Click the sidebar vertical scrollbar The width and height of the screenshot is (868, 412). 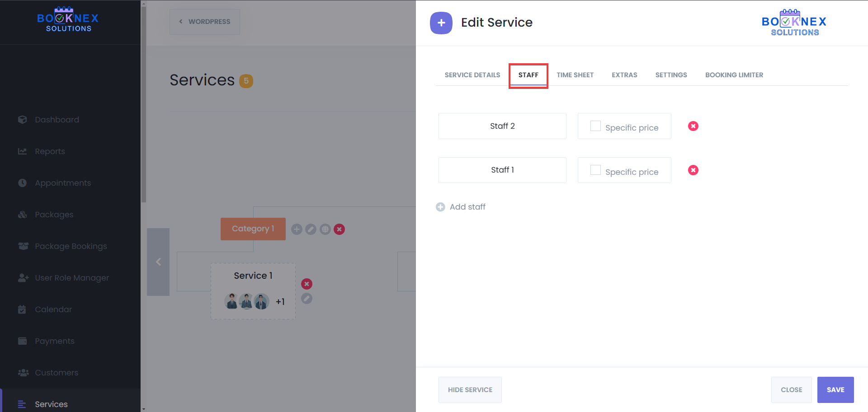tap(144, 104)
